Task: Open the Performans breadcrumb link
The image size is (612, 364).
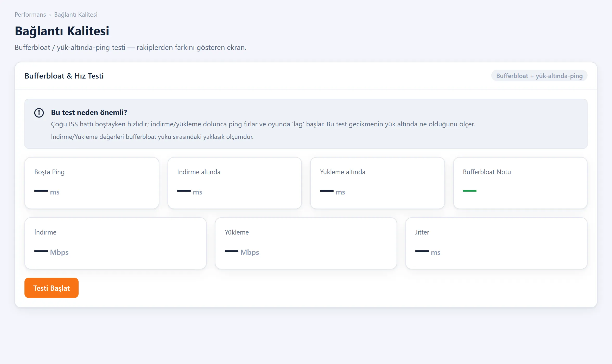Action: pos(30,15)
